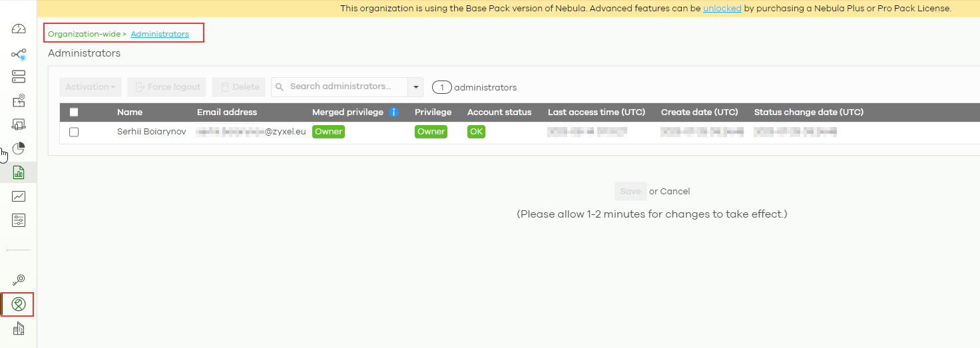The width and height of the screenshot is (980, 348).
Task: Open the map location pin sidebar icon
Action: 19,101
